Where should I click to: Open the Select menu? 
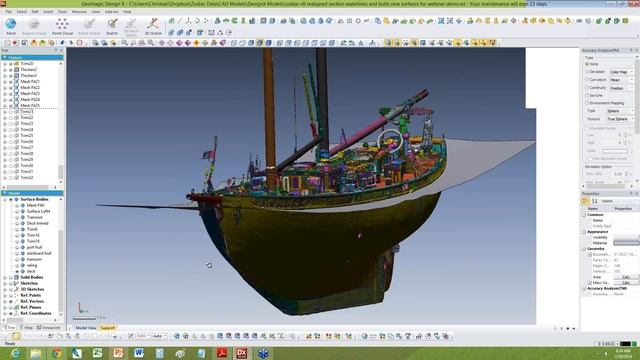[x=21, y=12]
